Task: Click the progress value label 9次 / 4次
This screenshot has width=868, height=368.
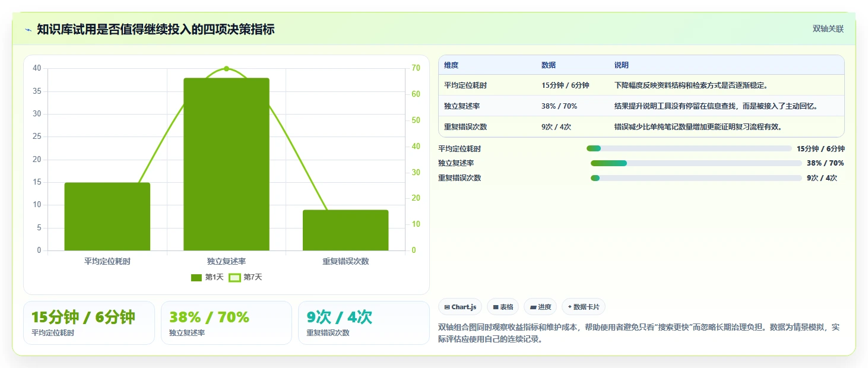Action: (822, 178)
